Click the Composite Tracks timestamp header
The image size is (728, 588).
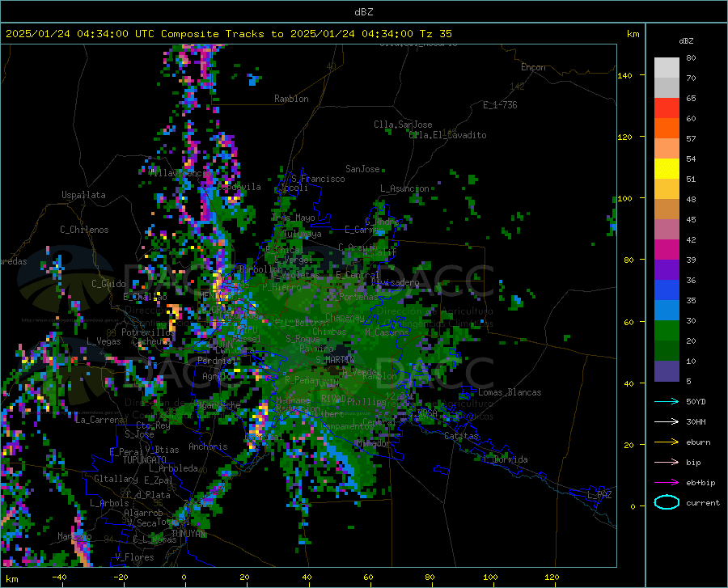[x=228, y=34]
